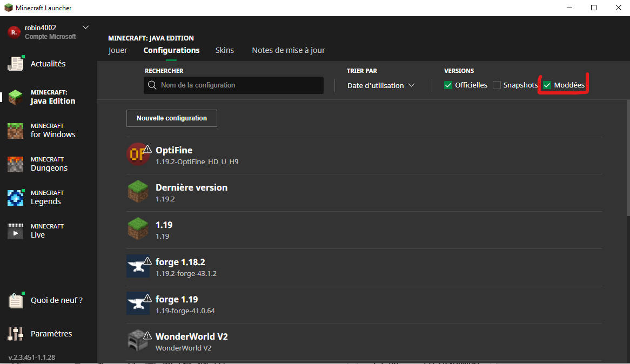Select the Dernière version configuration name
Viewport: 630px width, 364px height.
coord(192,187)
